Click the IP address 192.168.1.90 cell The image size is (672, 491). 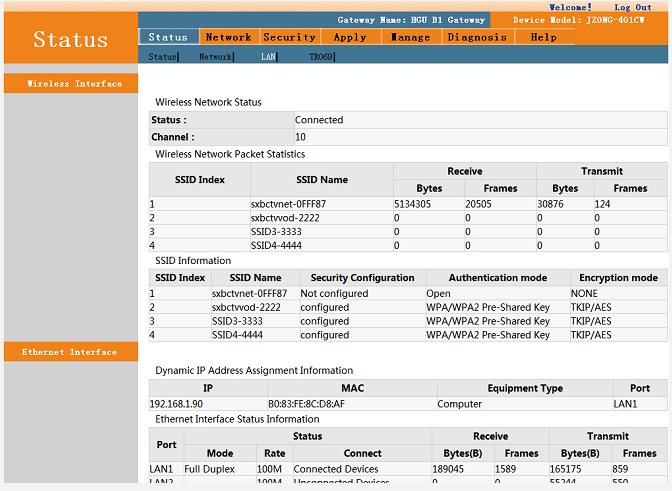pyautogui.click(x=176, y=404)
